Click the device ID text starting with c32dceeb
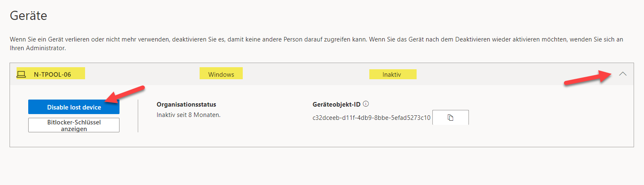 pyautogui.click(x=371, y=118)
